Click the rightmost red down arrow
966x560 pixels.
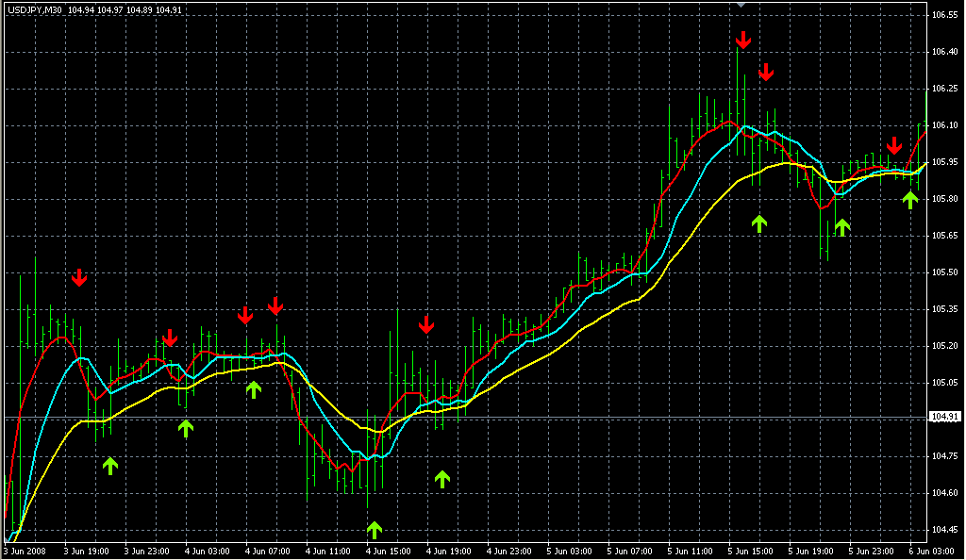click(894, 145)
